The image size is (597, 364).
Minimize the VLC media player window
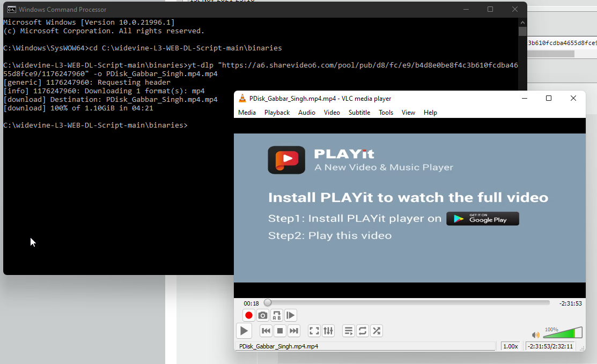pyautogui.click(x=524, y=99)
